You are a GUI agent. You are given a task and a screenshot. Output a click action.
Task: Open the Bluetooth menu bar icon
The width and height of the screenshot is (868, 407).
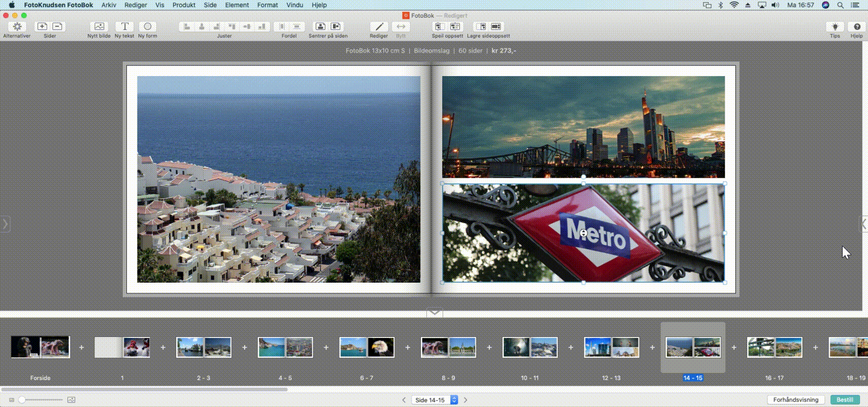tap(720, 5)
